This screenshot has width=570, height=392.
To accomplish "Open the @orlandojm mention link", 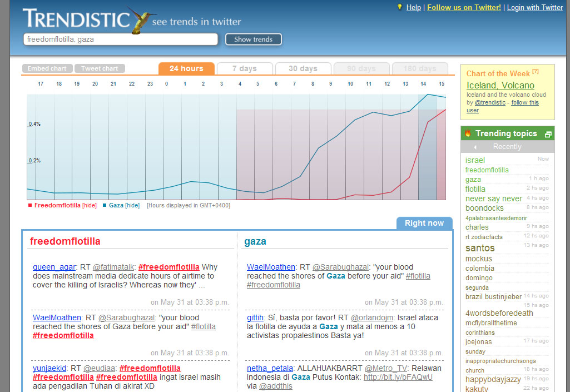I will 371,317.
